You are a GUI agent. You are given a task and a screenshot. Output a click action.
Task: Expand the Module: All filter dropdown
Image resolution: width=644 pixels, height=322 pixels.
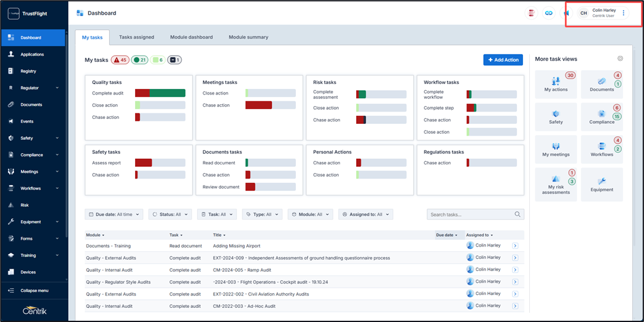[310, 215]
